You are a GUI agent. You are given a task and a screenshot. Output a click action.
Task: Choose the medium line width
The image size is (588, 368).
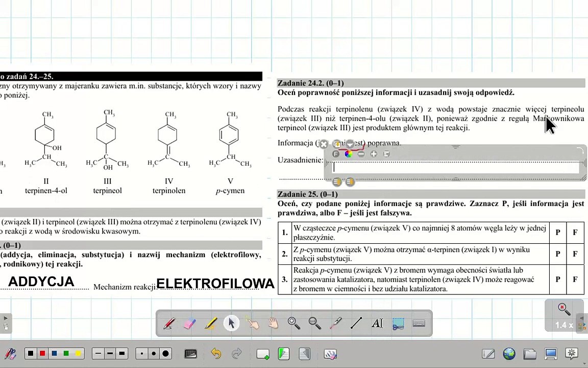click(x=110, y=354)
